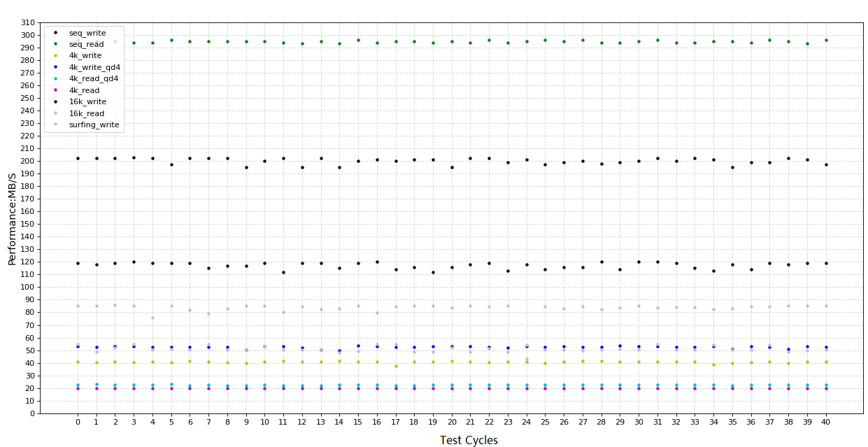Click the Performance:MB/S y-axis title
The image size is (868, 447).
tap(12, 218)
